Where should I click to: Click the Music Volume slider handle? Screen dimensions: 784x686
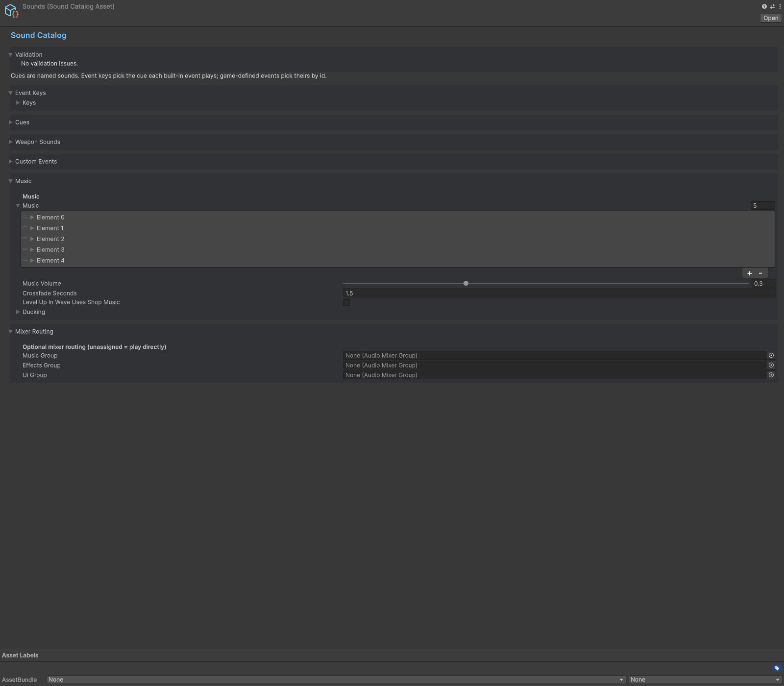point(466,283)
